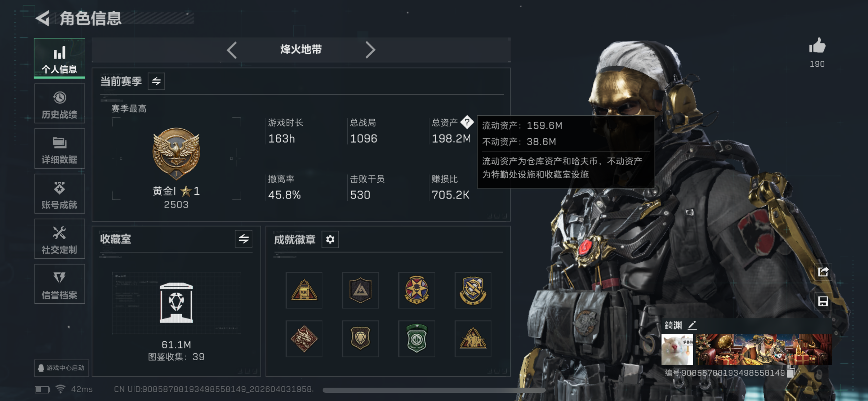Click the question mark beside 总资产
The width and height of the screenshot is (868, 401).
[467, 122]
